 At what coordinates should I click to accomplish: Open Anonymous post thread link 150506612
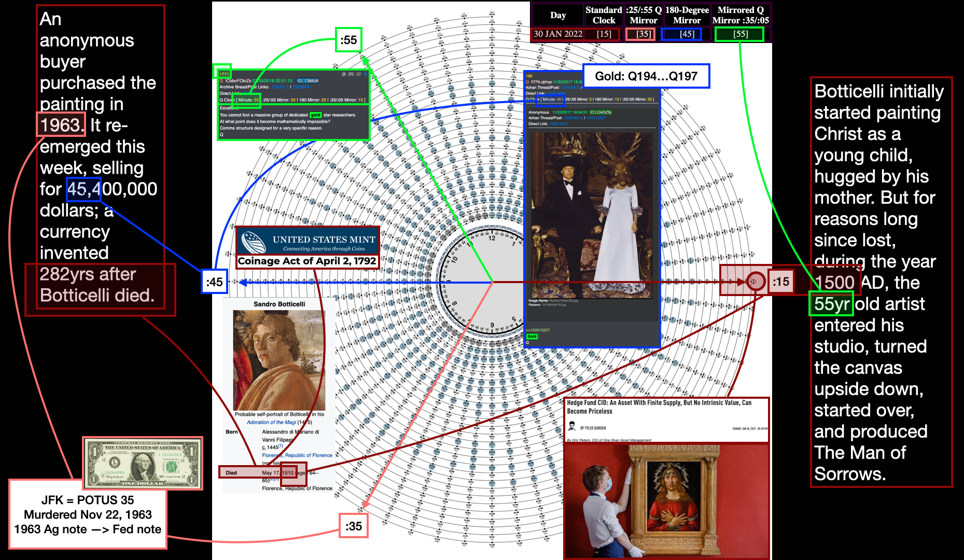pos(573,118)
